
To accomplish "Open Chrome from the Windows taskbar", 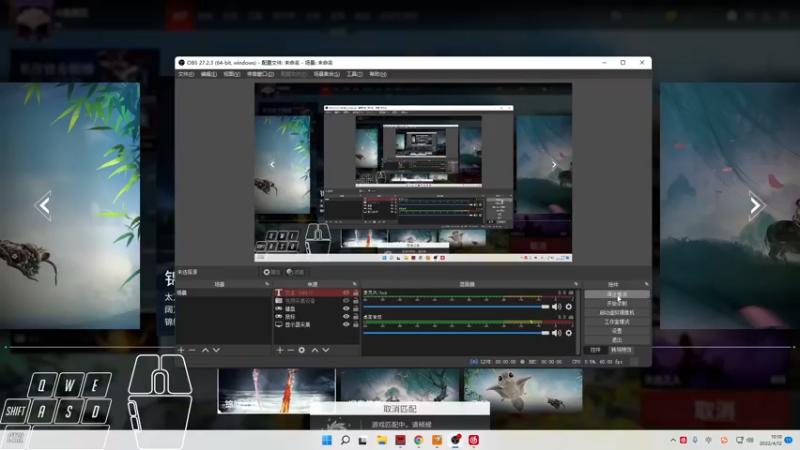I will pos(418,440).
